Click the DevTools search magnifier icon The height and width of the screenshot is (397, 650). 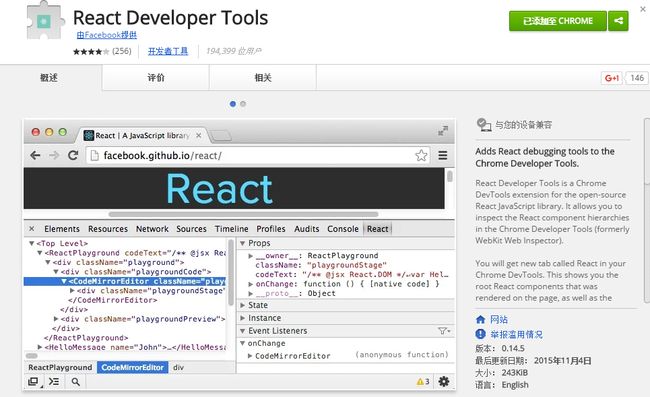coord(75,382)
